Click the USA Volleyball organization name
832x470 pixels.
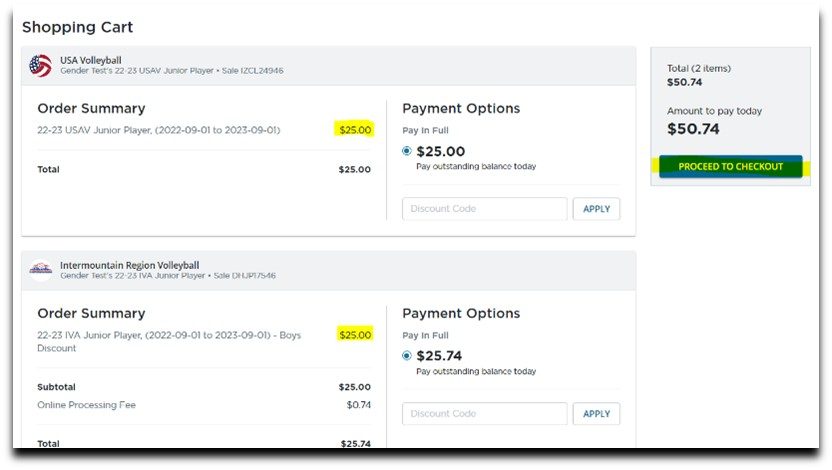(x=90, y=61)
